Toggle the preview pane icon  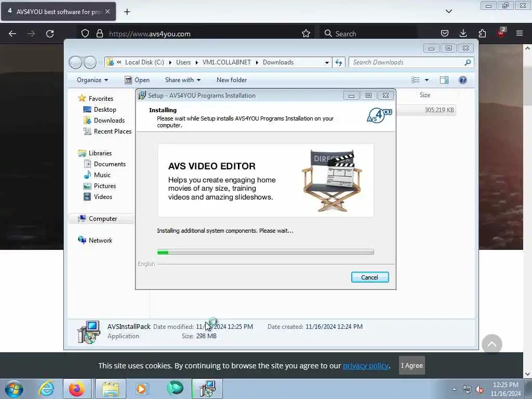coord(444,80)
